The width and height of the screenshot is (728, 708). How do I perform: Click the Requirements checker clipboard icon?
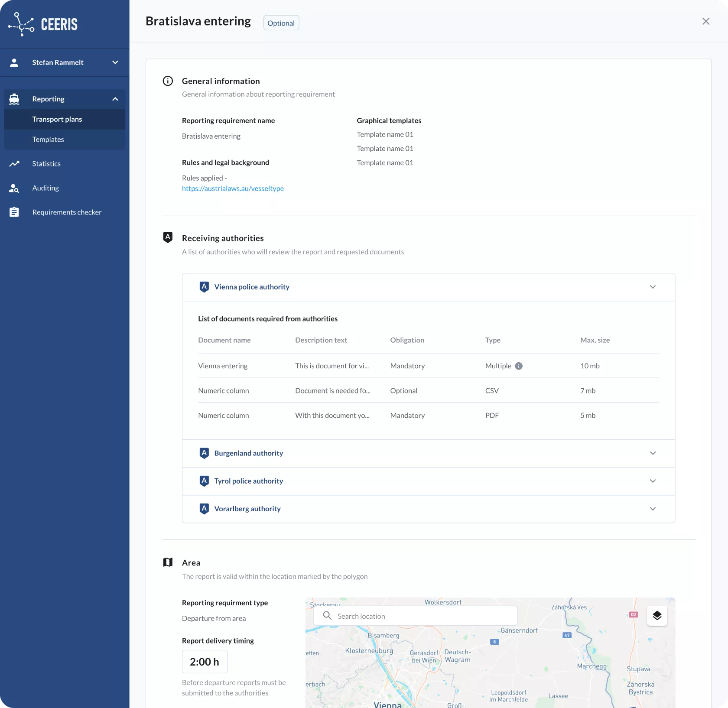click(x=14, y=212)
